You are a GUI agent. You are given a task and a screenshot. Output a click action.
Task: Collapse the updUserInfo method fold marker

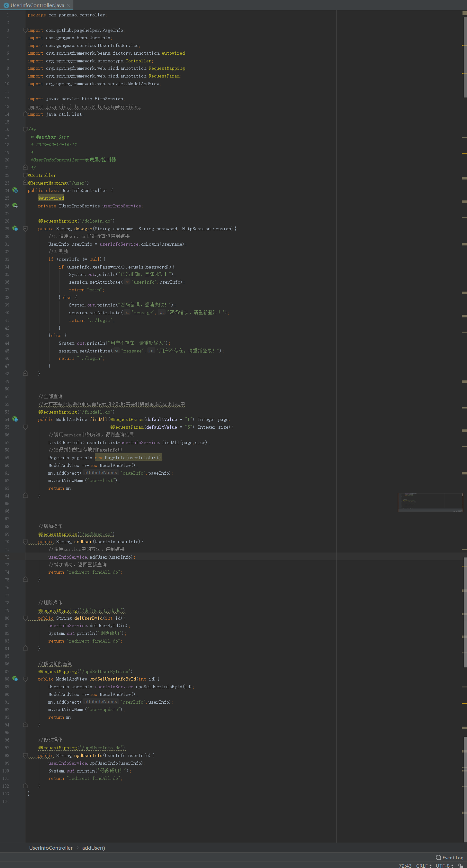(x=25, y=755)
